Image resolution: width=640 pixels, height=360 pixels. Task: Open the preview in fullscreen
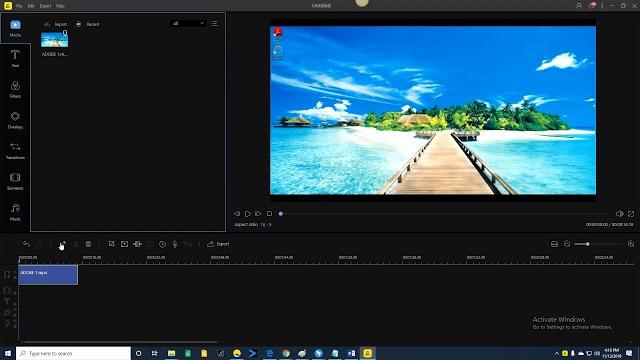(x=631, y=213)
